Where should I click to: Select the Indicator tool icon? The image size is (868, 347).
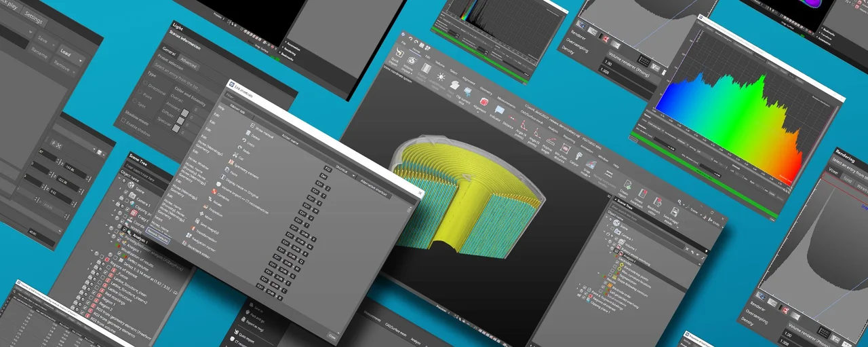click(499, 110)
